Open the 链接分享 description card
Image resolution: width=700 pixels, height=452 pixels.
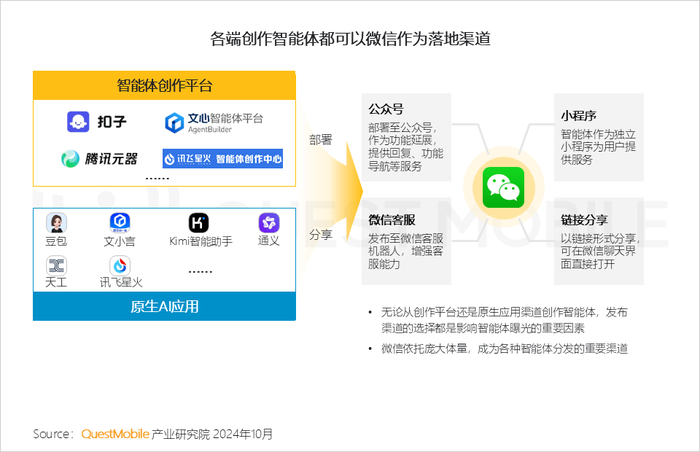[x=599, y=241]
